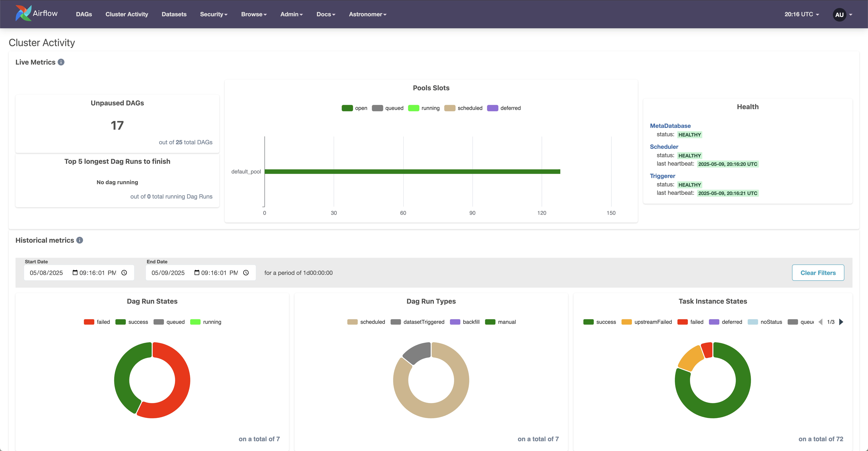Toggle the open series in Pools Slots legend
Viewport: 868px width, 451px height.
[354, 108]
